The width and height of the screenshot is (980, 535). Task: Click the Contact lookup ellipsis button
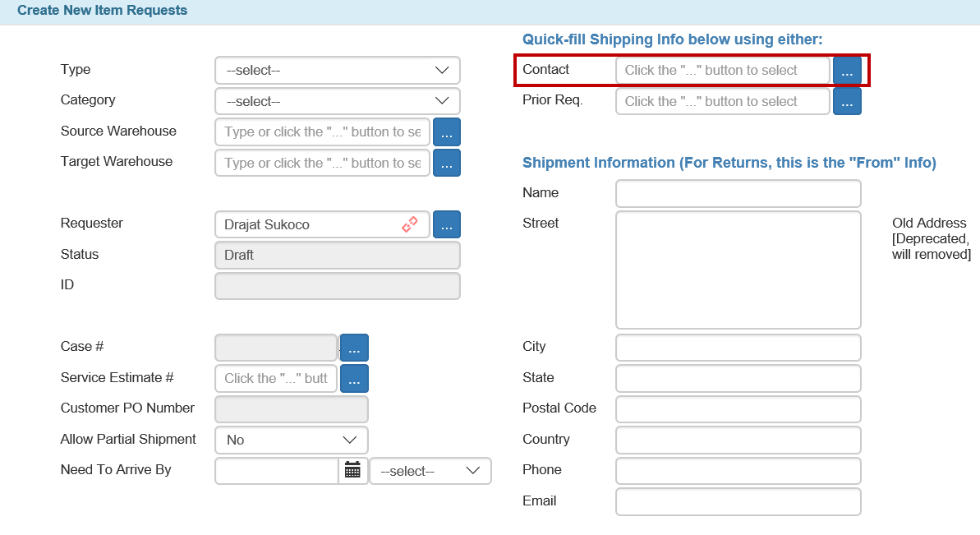tap(847, 71)
